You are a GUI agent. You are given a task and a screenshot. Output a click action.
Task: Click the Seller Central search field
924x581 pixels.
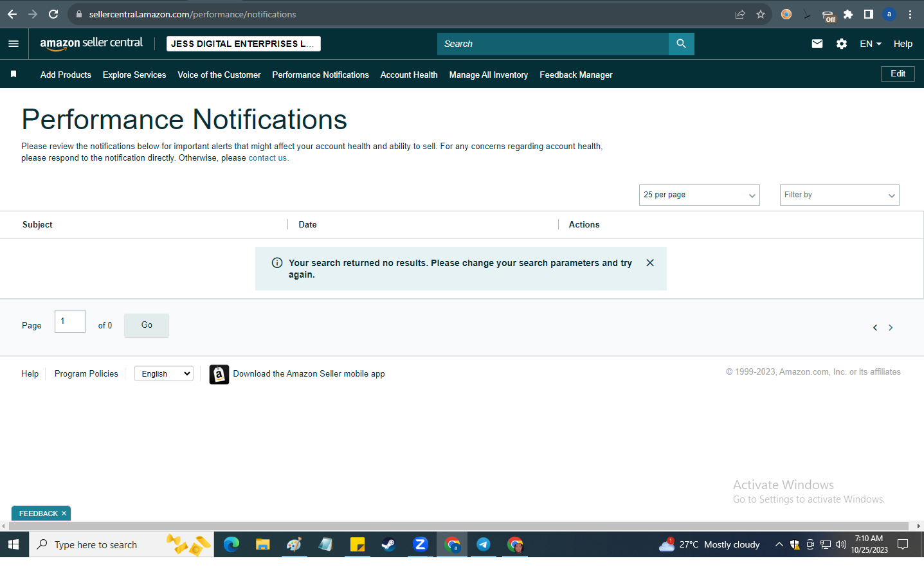[x=553, y=44]
